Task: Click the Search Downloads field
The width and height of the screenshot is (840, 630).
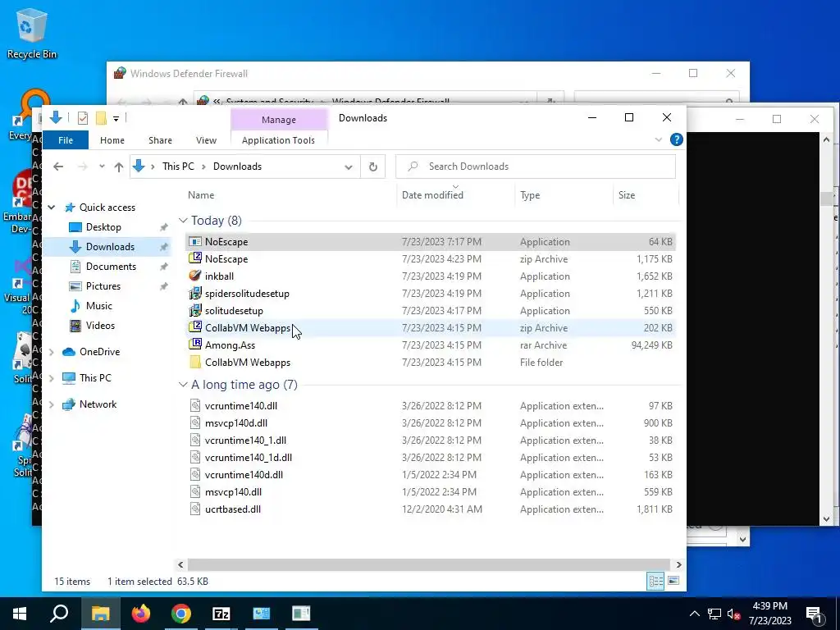Action: (x=535, y=167)
